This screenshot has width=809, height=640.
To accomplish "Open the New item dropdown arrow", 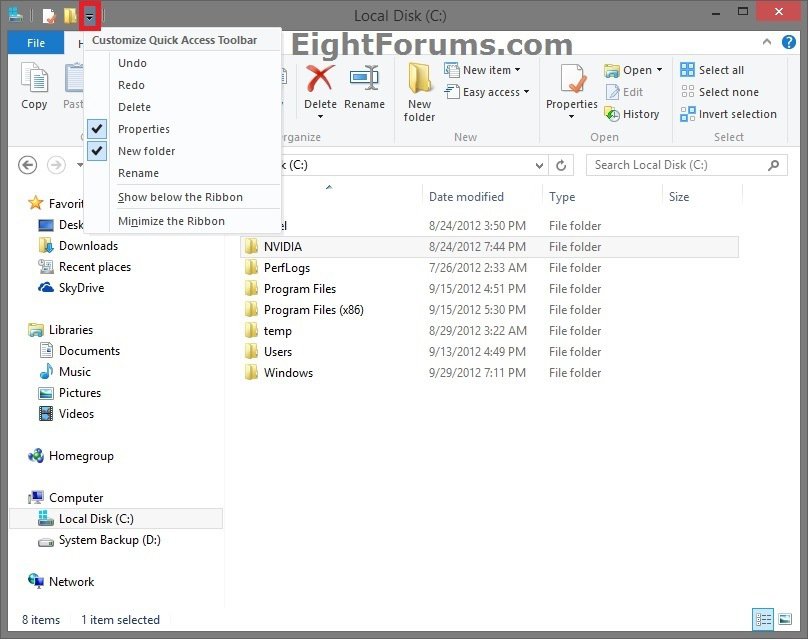I will [517, 70].
